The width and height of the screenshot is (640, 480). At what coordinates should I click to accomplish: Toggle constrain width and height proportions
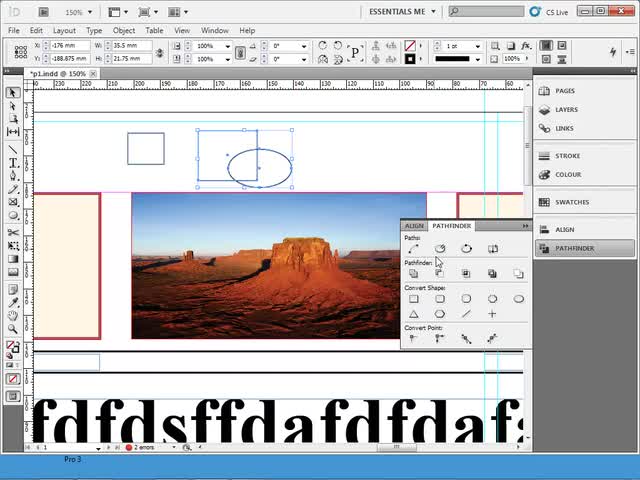(160, 52)
